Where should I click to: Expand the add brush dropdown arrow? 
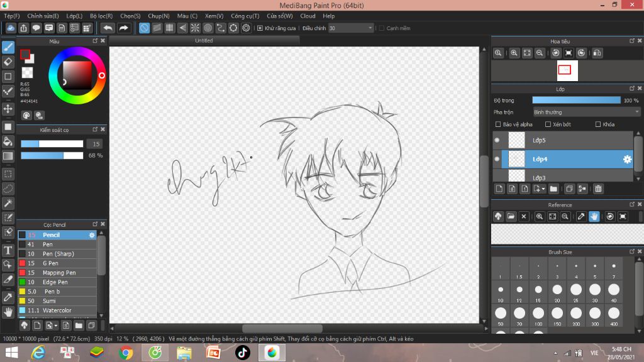coord(56,326)
